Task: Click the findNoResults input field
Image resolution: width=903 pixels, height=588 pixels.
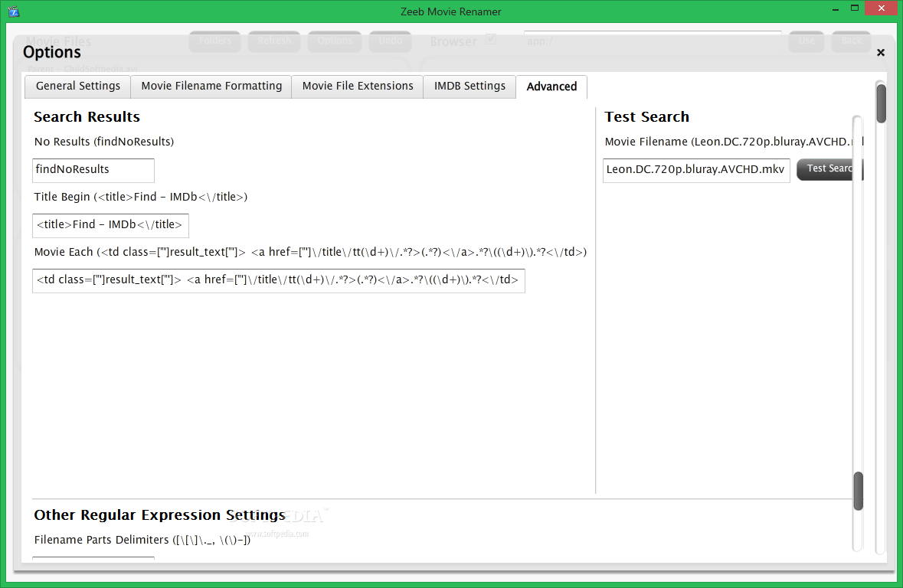Action: (x=93, y=170)
